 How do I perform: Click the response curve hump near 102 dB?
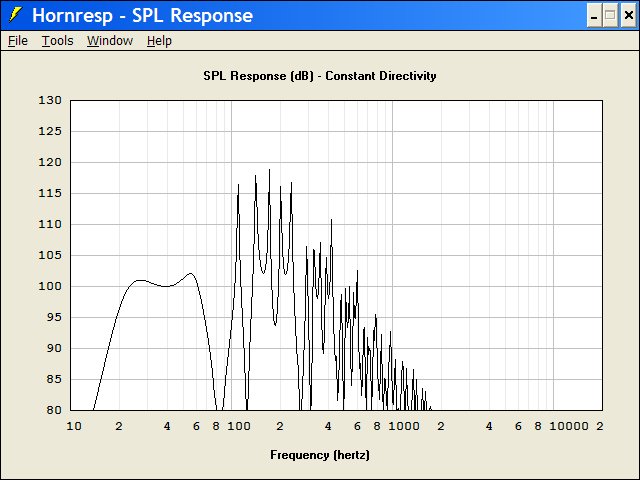[x=191, y=274]
